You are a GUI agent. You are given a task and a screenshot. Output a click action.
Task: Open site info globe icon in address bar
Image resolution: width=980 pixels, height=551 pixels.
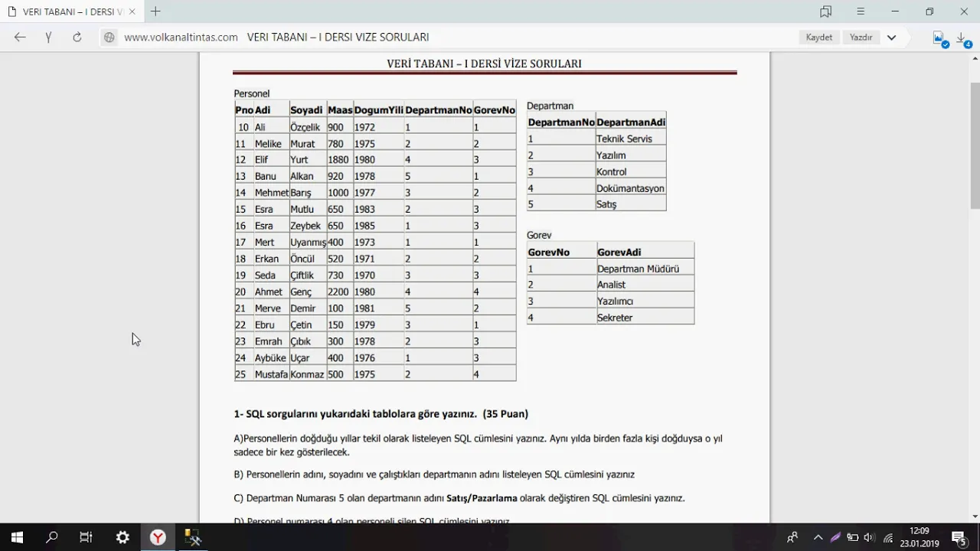coord(109,37)
